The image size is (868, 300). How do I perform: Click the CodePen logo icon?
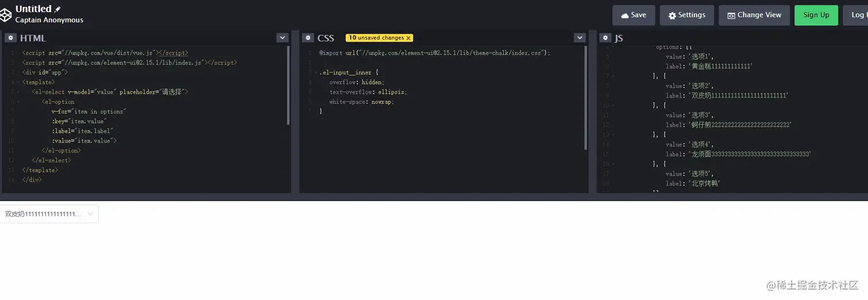pos(6,15)
